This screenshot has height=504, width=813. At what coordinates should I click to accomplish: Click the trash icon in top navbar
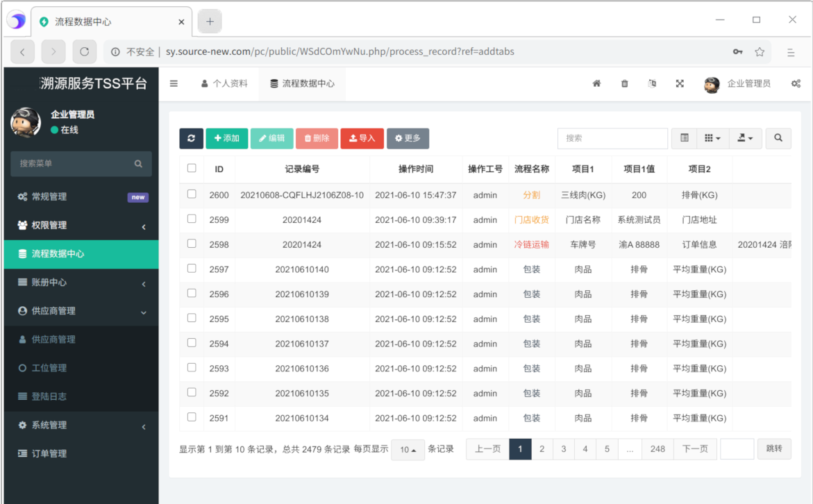pyautogui.click(x=624, y=83)
